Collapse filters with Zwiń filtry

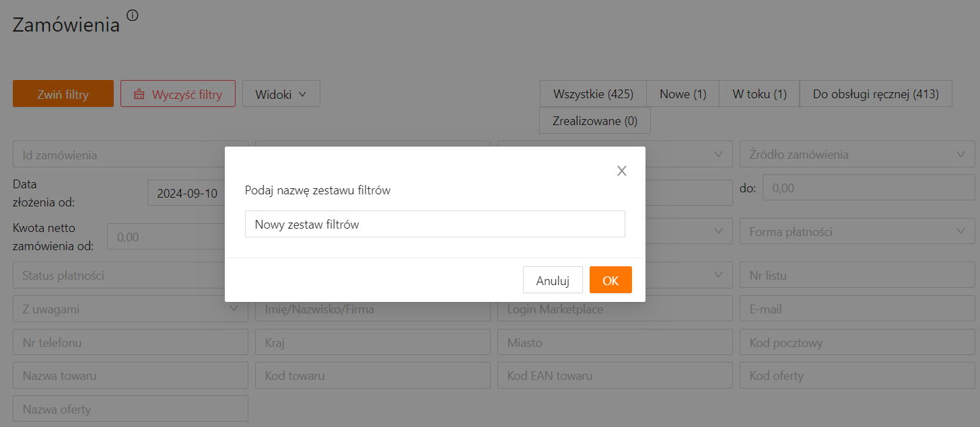(x=63, y=94)
